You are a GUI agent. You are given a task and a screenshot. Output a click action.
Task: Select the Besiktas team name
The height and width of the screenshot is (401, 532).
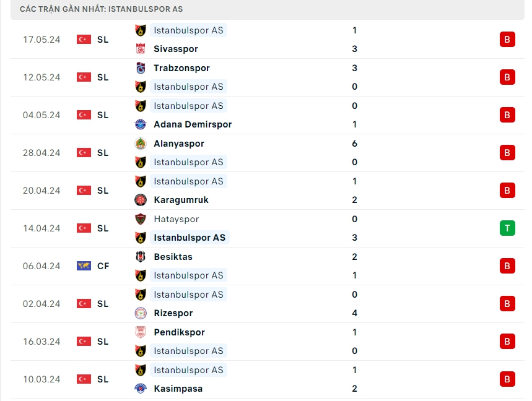(173, 257)
